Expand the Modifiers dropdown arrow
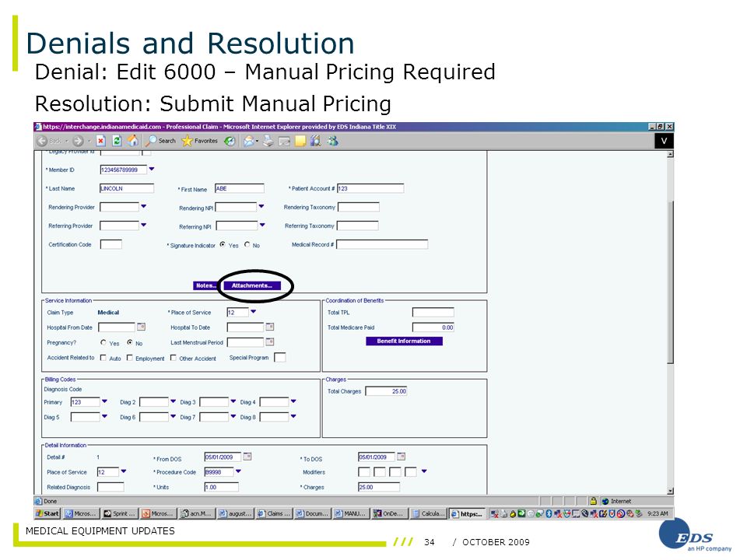This screenshot has width=747, height=560. [424, 471]
